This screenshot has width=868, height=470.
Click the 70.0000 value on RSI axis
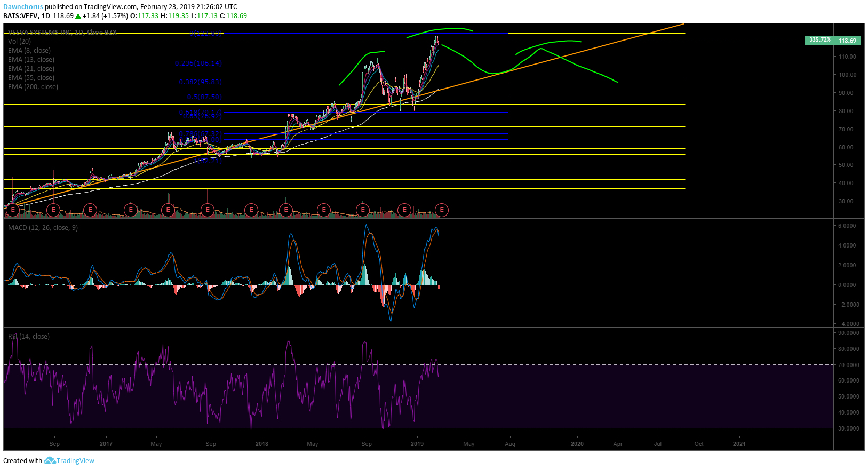(x=849, y=365)
